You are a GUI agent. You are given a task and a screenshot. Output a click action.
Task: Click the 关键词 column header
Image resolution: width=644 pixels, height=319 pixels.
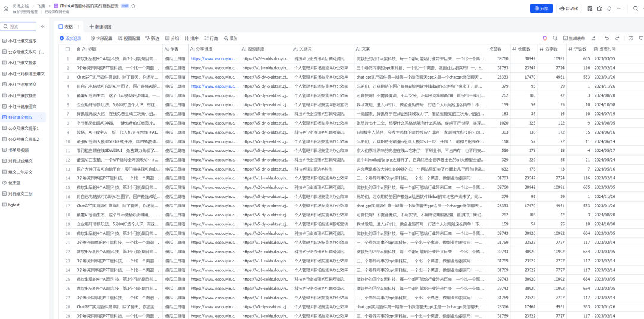coord(323,49)
